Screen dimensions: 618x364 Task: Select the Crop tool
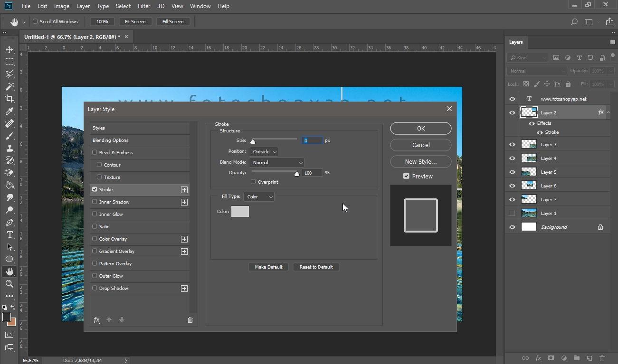[10, 99]
